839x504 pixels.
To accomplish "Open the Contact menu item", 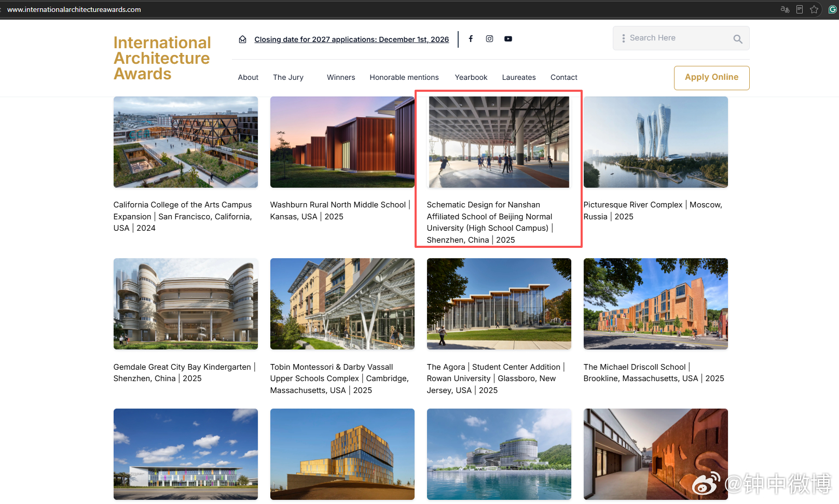I will coord(564,77).
